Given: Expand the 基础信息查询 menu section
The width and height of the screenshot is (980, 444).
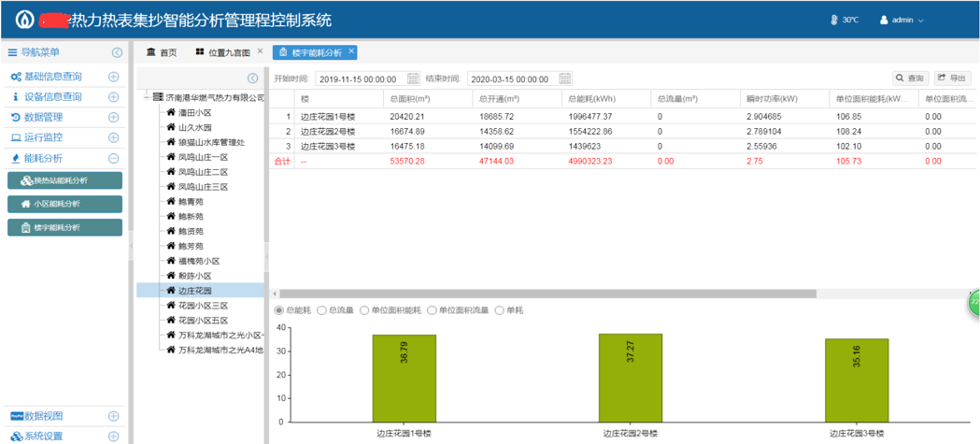Looking at the screenshot, I should click(113, 77).
